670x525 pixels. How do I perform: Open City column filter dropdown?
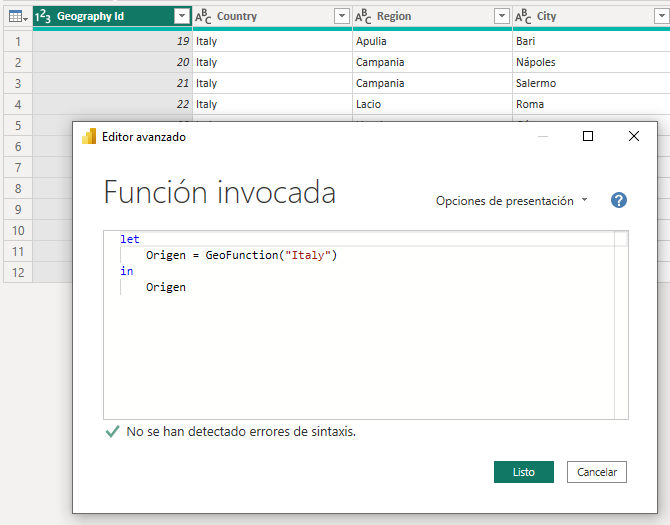pos(661,16)
